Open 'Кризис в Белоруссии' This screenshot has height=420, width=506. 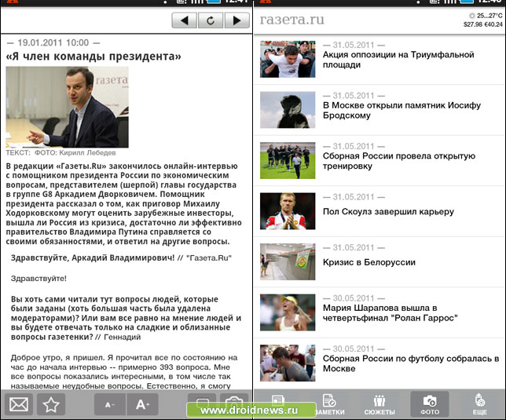pyautogui.click(x=368, y=262)
